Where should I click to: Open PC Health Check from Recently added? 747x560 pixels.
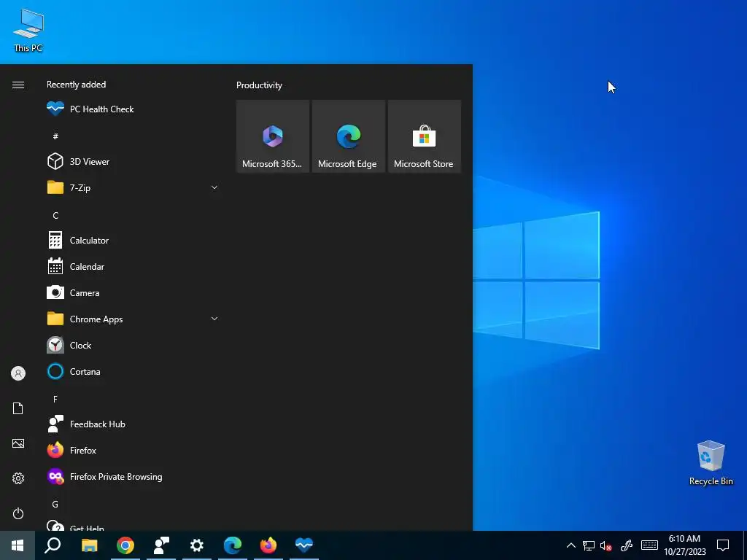point(132,109)
